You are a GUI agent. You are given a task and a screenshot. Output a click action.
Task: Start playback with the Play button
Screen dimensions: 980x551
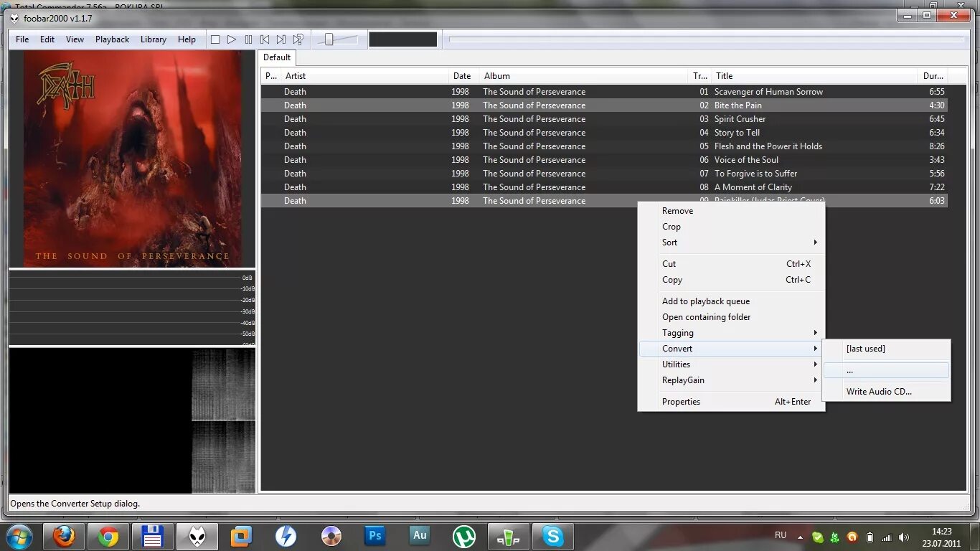[232, 39]
